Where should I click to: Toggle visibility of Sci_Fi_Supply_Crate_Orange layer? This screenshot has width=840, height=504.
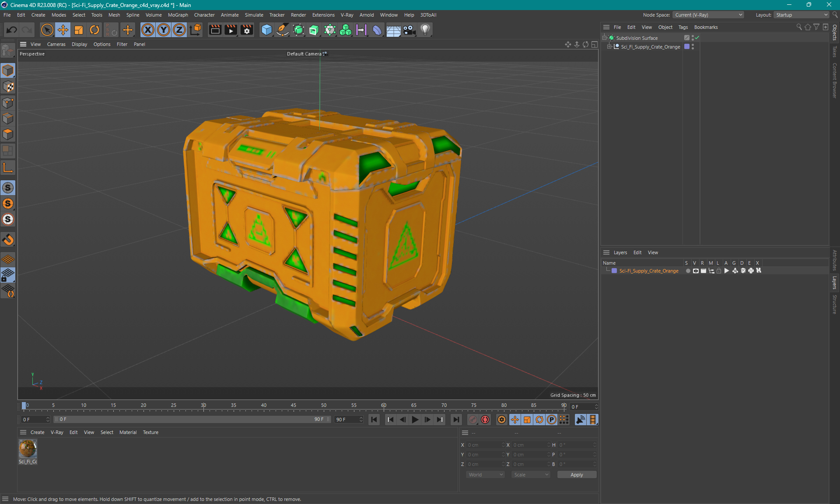point(695,271)
